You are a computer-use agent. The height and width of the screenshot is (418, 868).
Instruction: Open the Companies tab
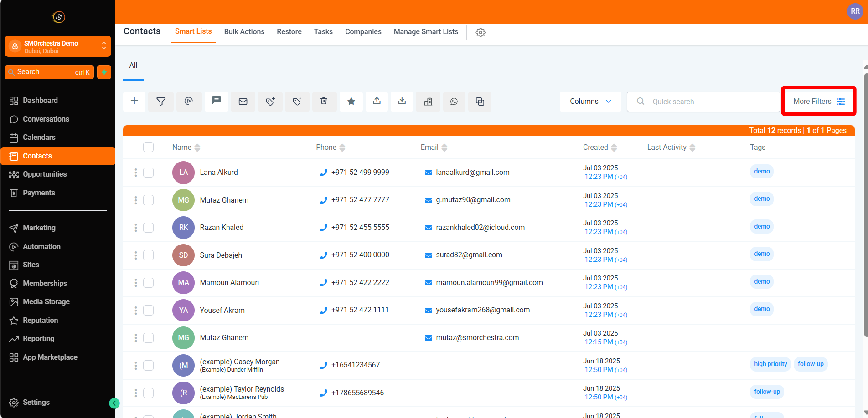point(363,31)
